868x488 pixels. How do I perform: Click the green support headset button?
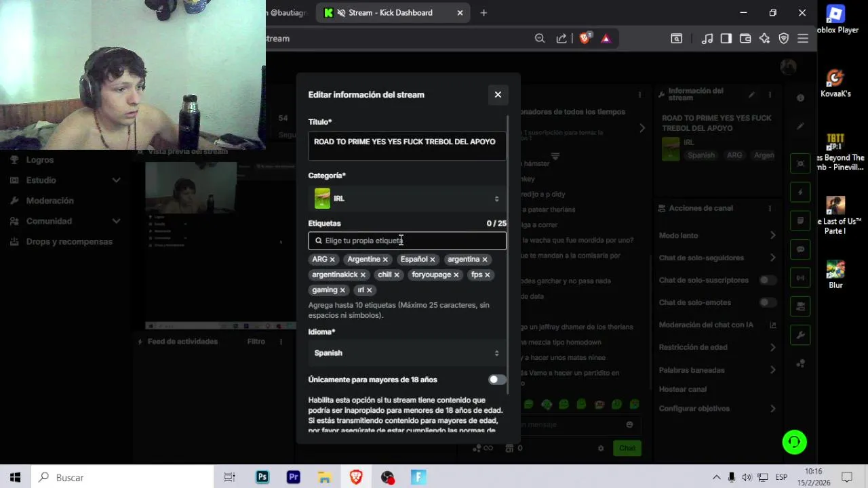pyautogui.click(x=794, y=442)
